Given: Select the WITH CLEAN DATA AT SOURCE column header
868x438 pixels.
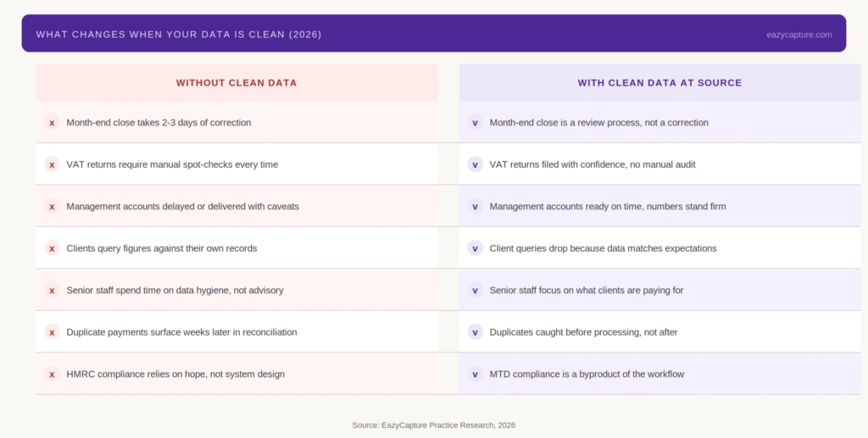Looking at the screenshot, I should click(x=659, y=83).
